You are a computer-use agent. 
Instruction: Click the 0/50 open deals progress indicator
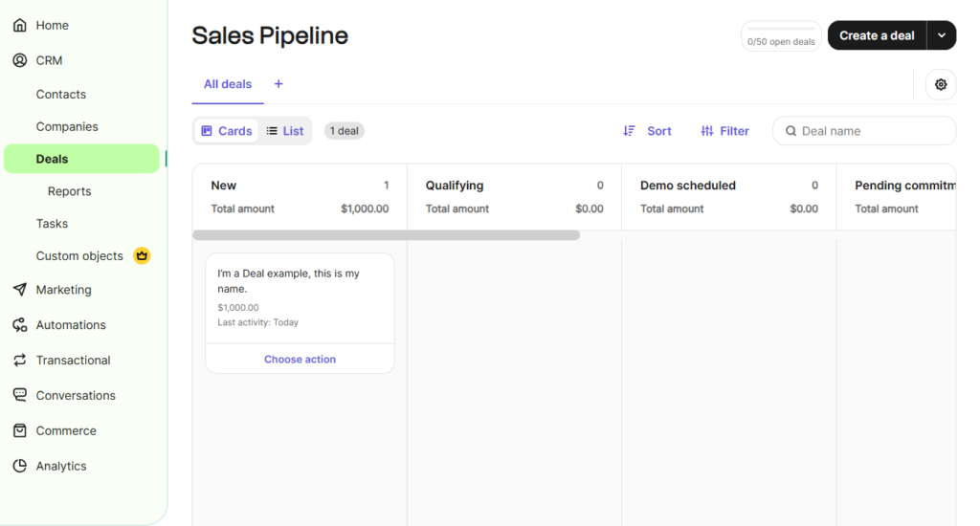(781, 36)
